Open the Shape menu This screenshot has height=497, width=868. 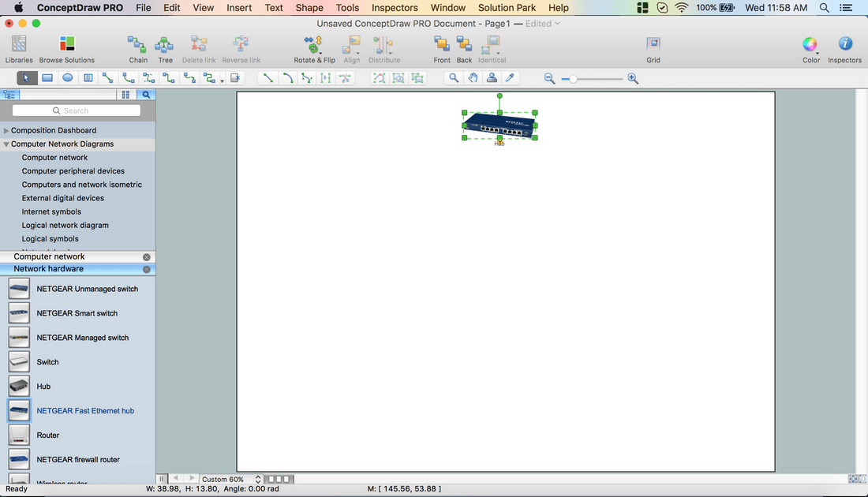(x=309, y=8)
